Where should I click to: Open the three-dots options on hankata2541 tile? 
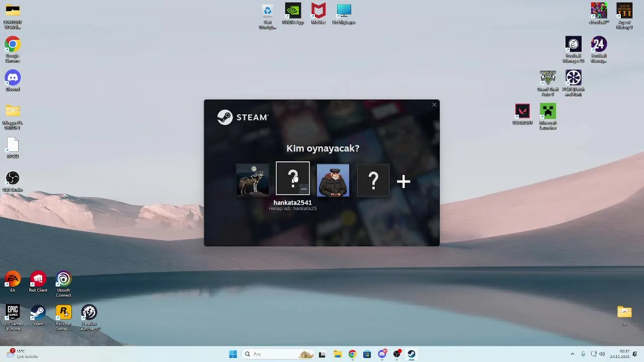click(x=304, y=189)
